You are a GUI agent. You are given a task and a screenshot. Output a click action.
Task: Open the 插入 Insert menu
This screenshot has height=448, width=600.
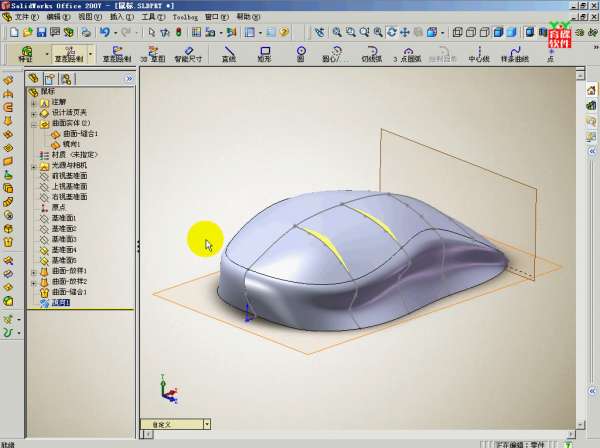click(x=118, y=17)
